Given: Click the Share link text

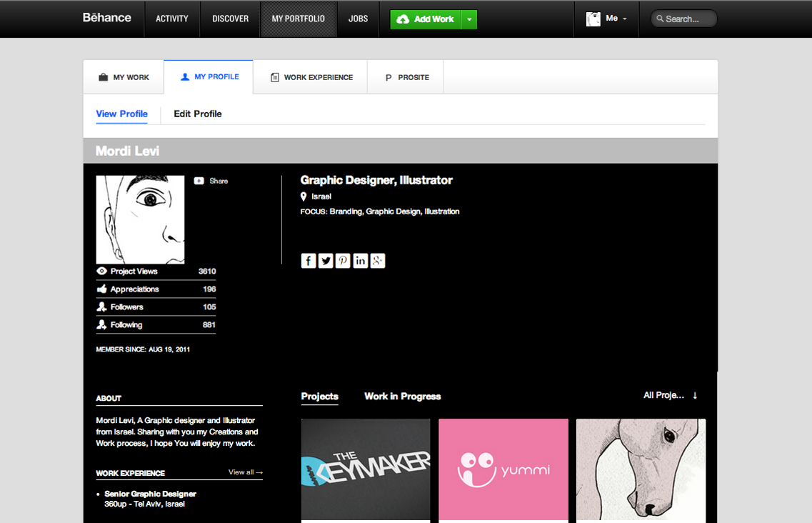Looking at the screenshot, I should coord(219,181).
